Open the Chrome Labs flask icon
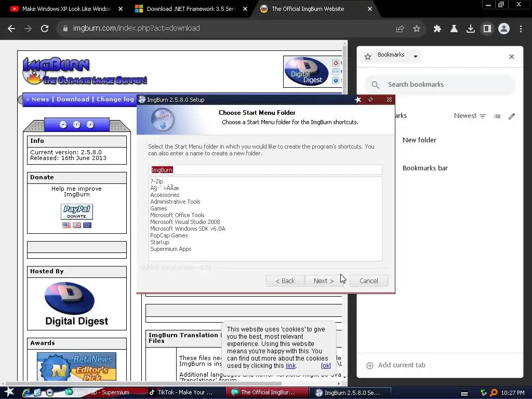This screenshot has height=399, width=532. point(454,29)
